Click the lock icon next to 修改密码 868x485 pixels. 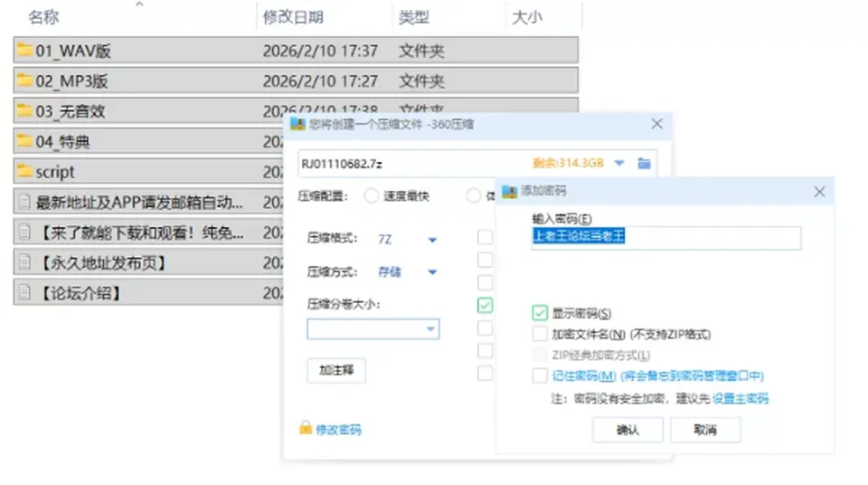(x=306, y=428)
